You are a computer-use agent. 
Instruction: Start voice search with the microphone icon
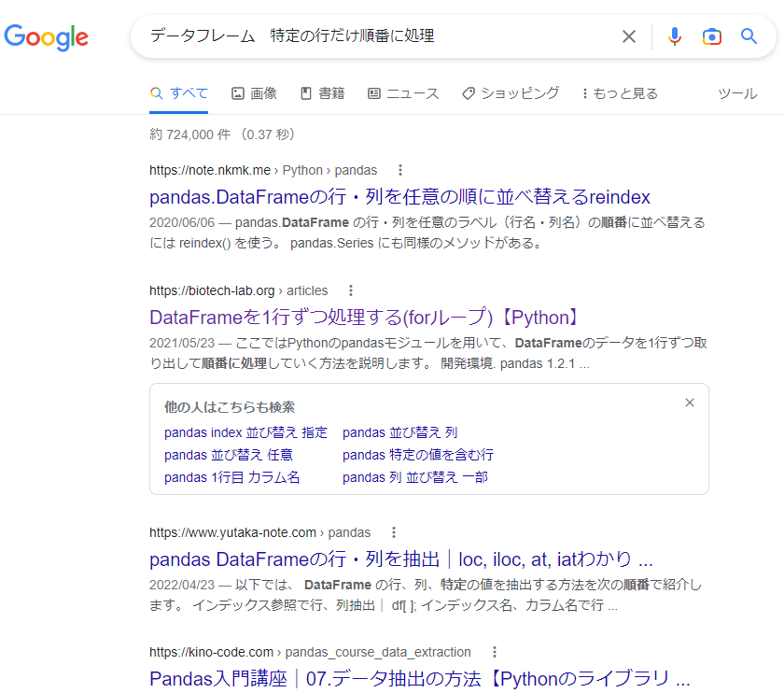(x=675, y=36)
